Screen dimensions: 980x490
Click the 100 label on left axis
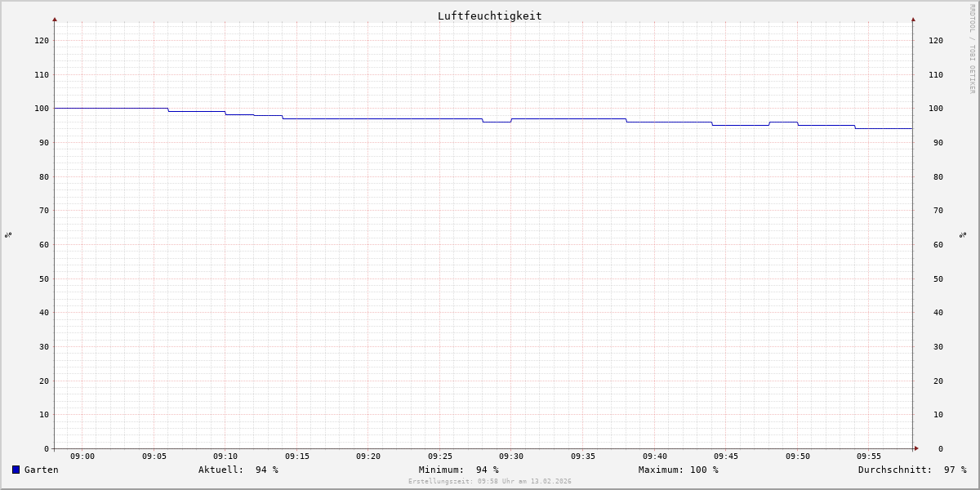(42, 108)
